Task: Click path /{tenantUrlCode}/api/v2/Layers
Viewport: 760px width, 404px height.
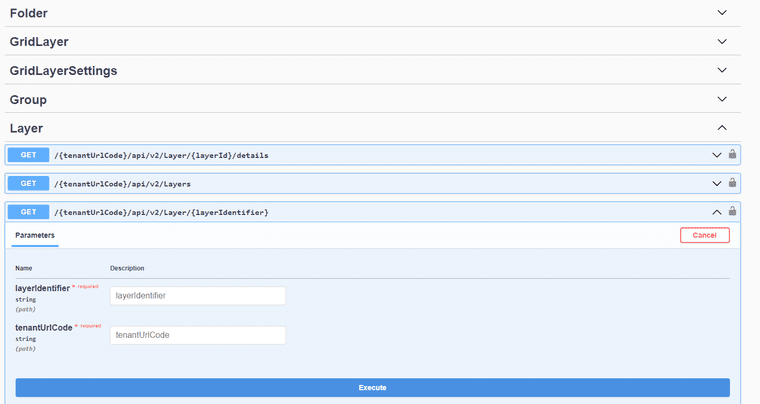Action: pos(122,184)
